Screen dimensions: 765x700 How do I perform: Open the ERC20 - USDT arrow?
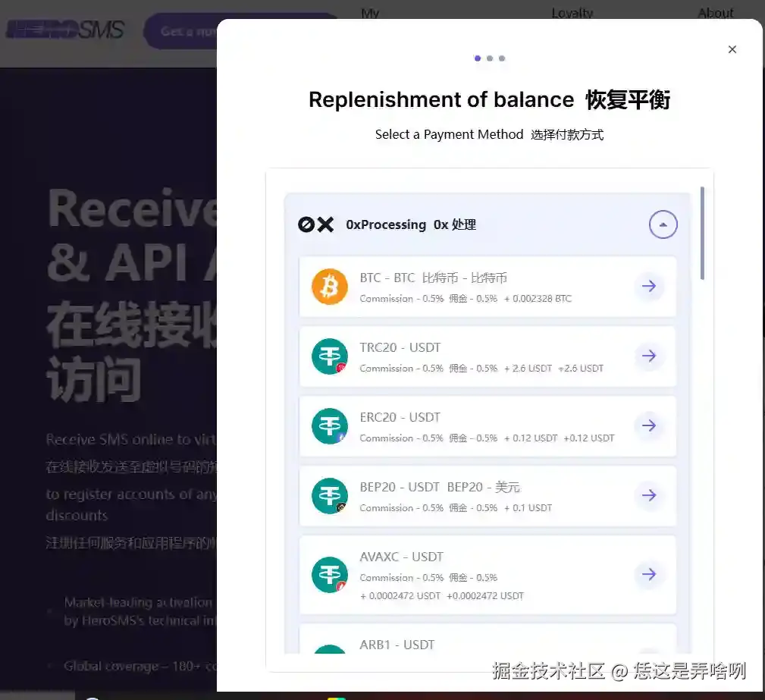(x=649, y=425)
